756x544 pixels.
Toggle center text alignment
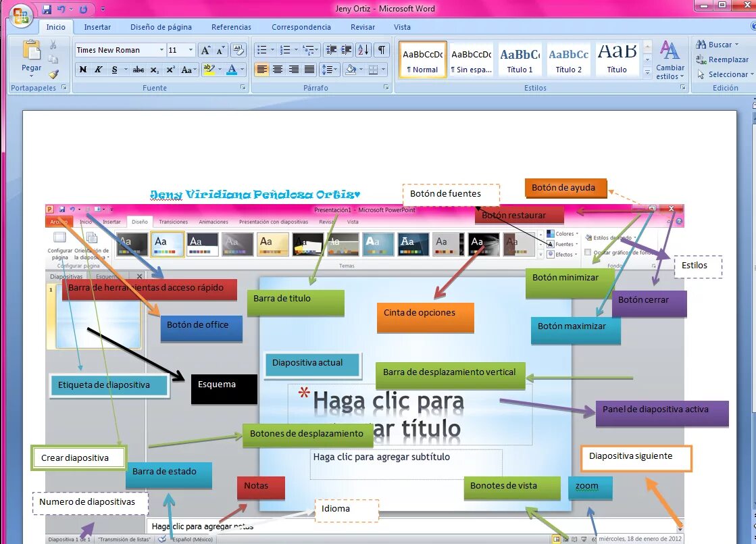click(278, 70)
